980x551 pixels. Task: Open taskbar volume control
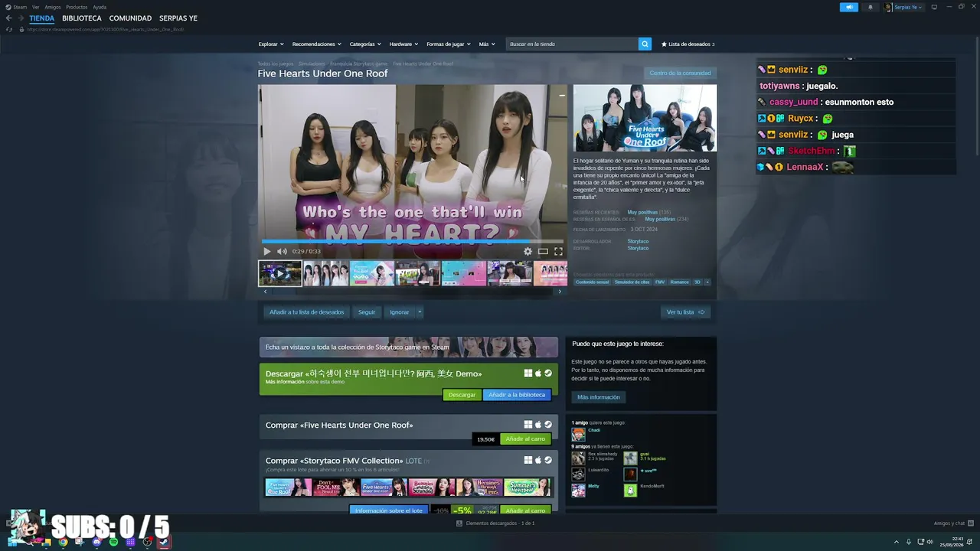(x=929, y=542)
